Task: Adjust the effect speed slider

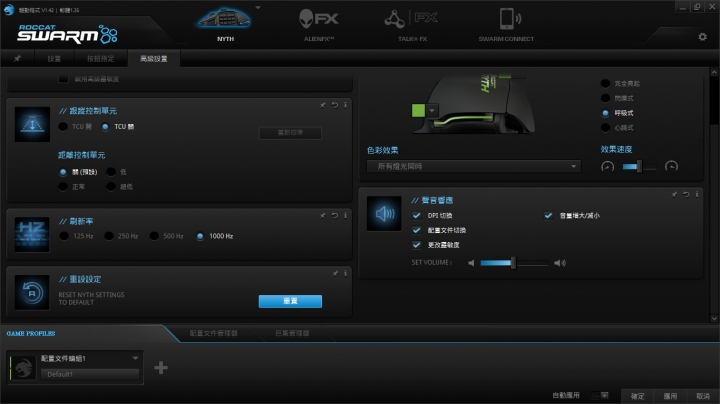Action: [x=640, y=166]
